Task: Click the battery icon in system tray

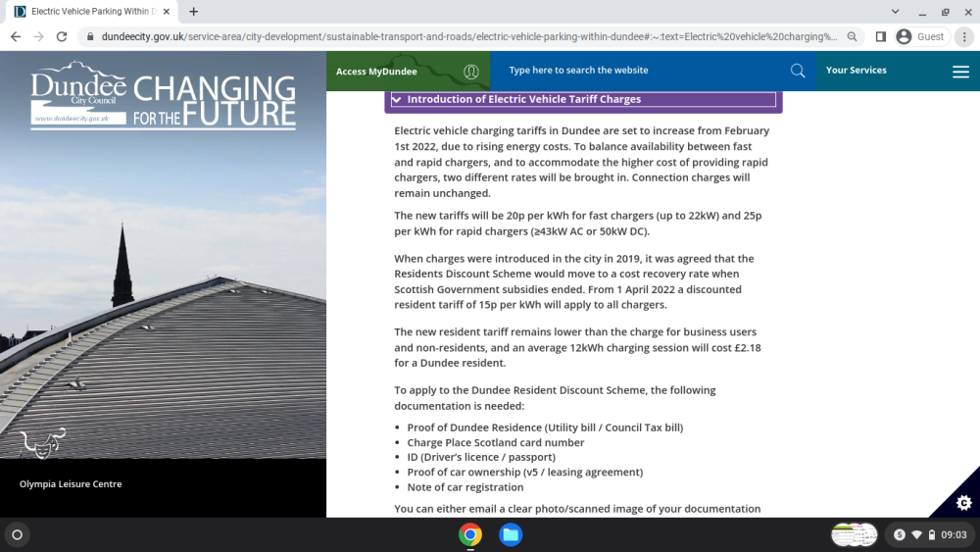Action: (932, 534)
